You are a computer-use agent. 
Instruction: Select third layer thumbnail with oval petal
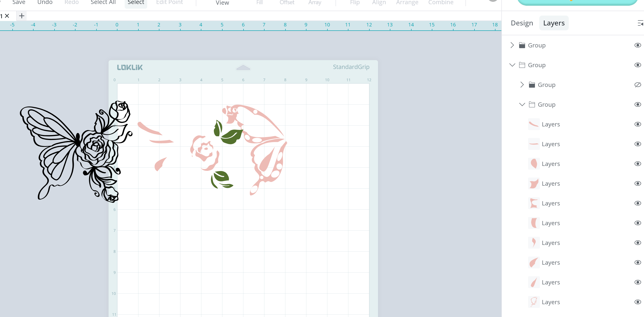click(x=534, y=164)
